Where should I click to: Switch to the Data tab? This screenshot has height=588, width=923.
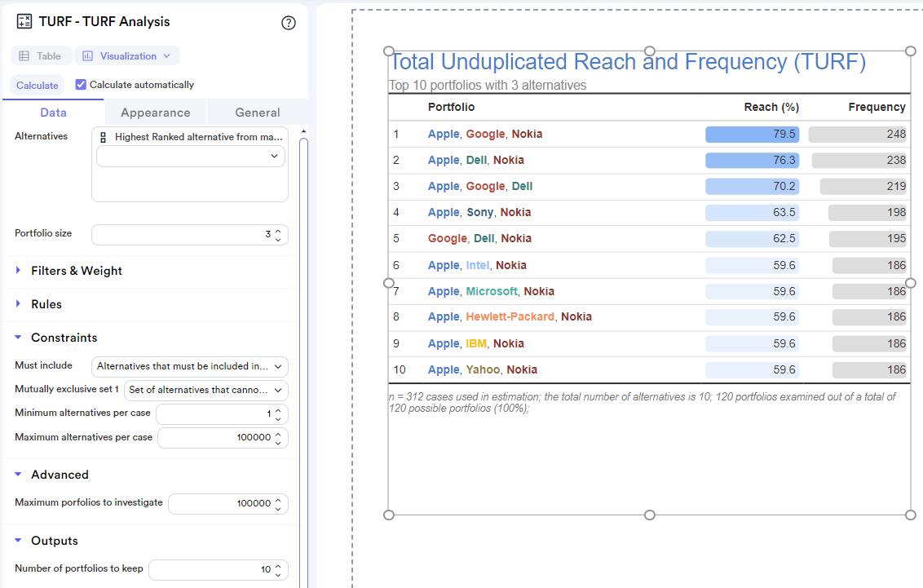pyautogui.click(x=53, y=113)
